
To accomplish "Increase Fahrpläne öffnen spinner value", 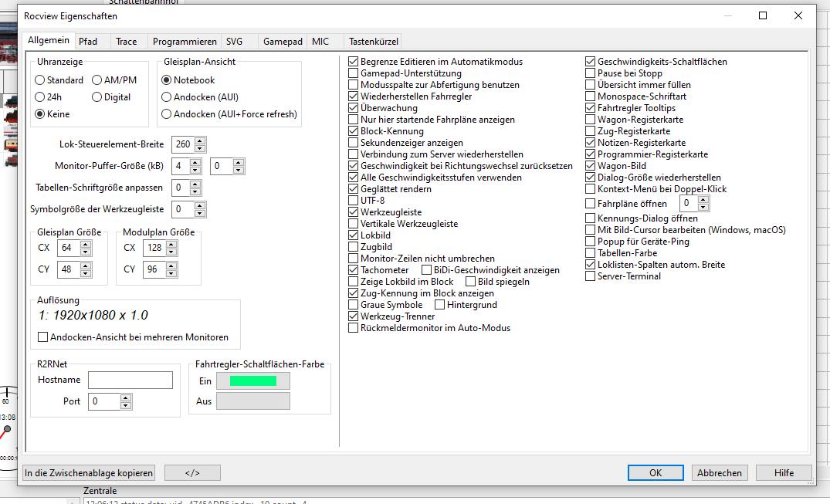I will click(x=703, y=200).
